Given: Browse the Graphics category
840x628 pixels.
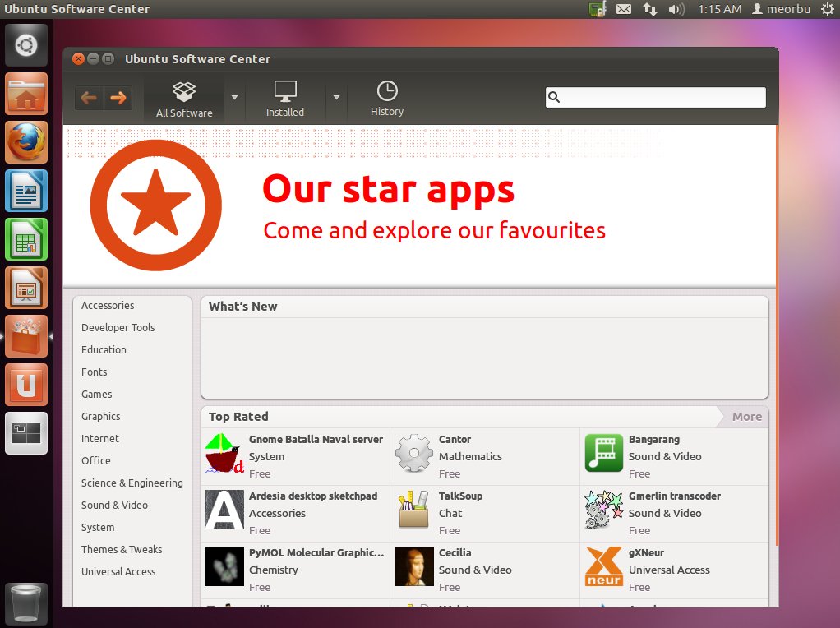Looking at the screenshot, I should 101,417.
